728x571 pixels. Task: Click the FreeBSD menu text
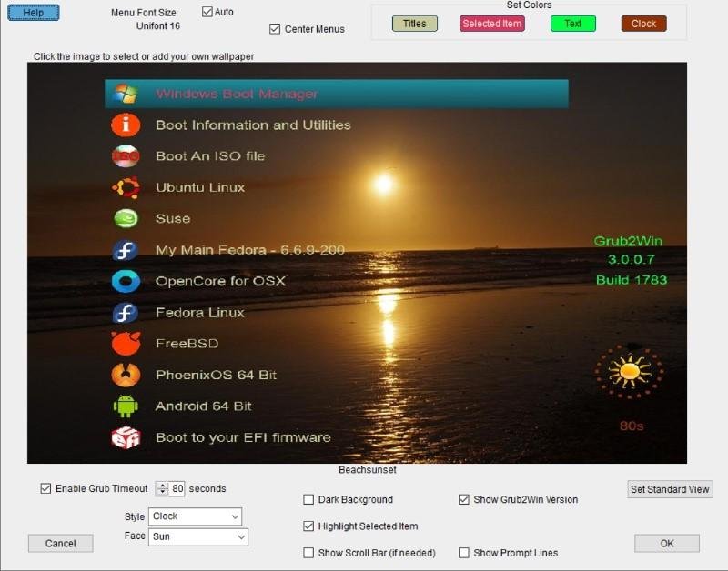(x=187, y=344)
